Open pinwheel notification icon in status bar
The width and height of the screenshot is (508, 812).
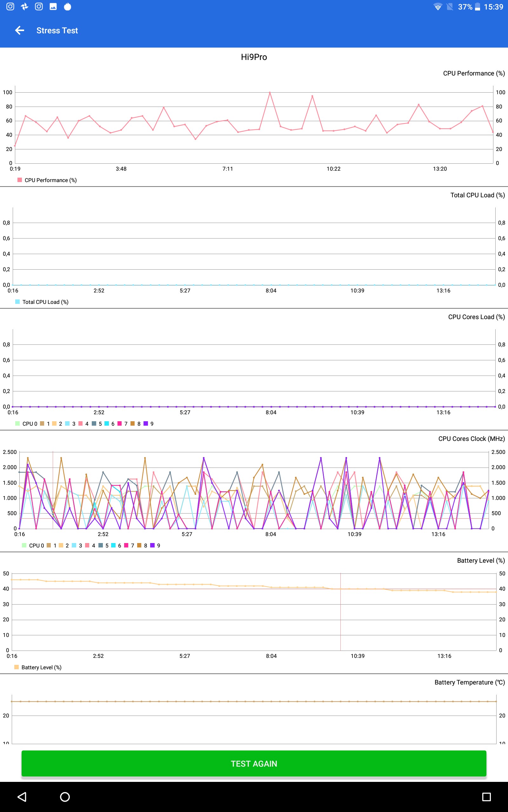tap(24, 7)
